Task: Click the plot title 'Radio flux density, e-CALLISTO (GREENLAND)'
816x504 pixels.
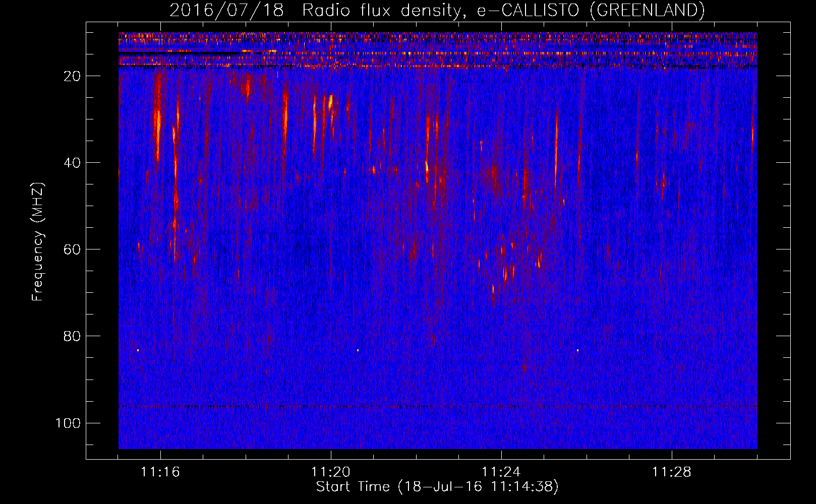Action: [x=503, y=10]
